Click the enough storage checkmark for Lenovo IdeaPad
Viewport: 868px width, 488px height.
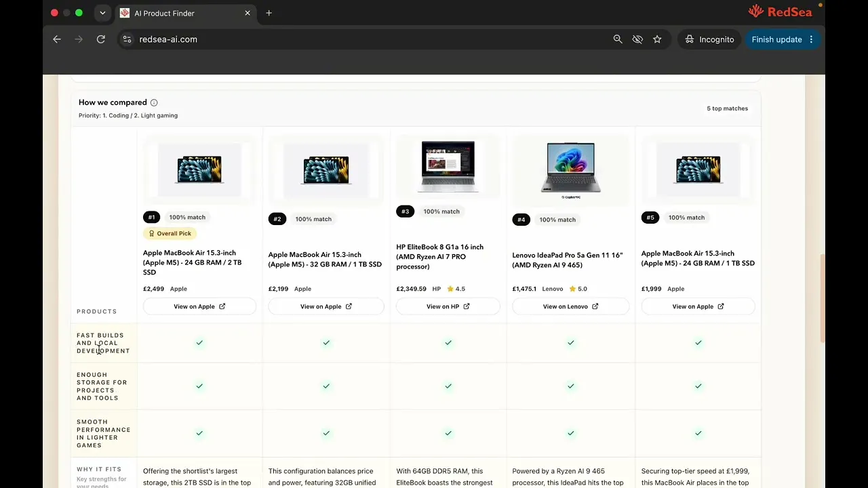point(571,386)
